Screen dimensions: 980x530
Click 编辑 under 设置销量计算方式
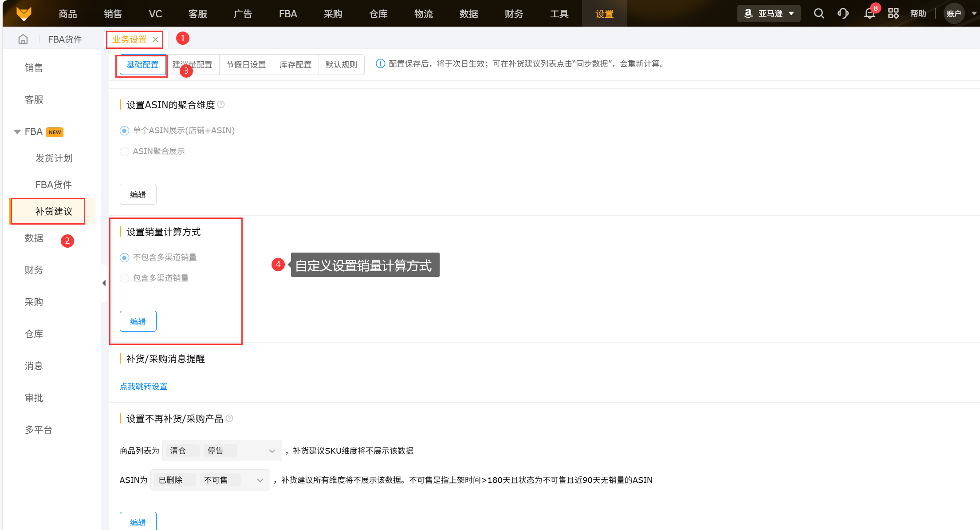tap(138, 321)
